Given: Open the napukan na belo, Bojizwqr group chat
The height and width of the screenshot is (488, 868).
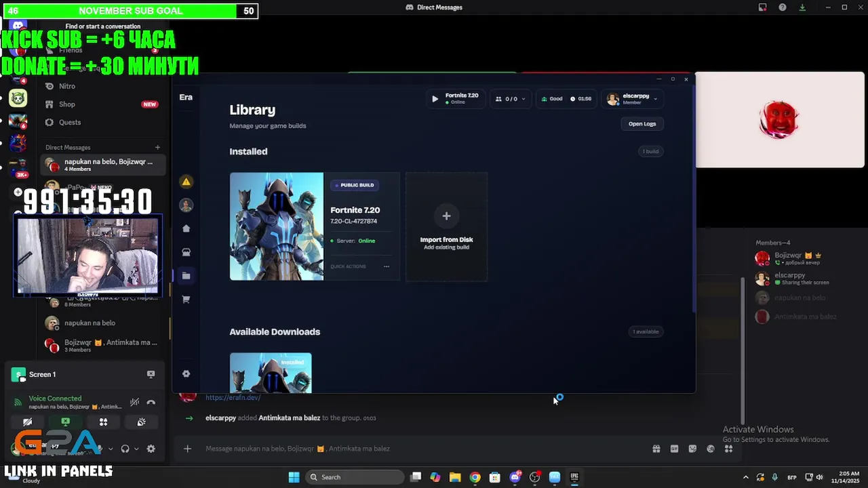Looking at the screenshot, I should click(103, 165).
